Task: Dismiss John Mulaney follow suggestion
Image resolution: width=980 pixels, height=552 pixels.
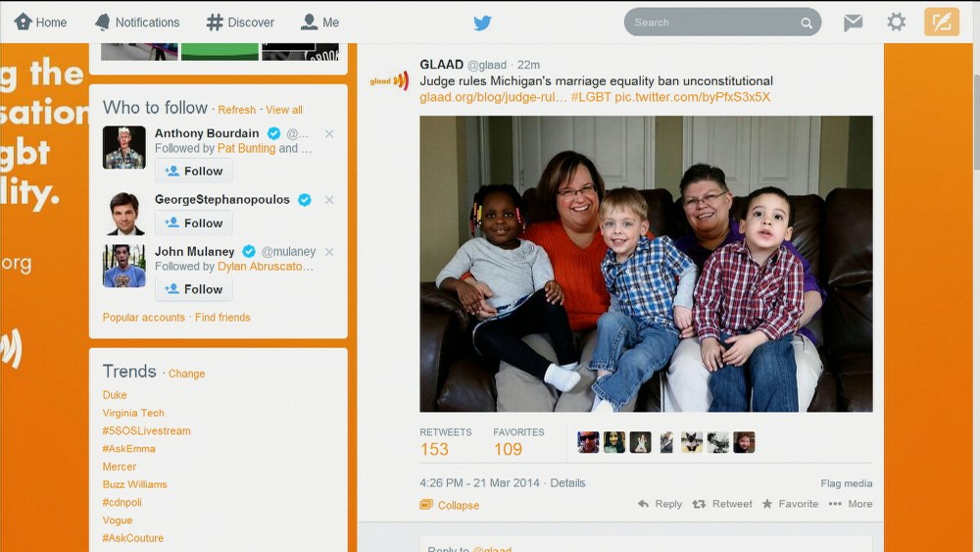Action: click(329, 252)
